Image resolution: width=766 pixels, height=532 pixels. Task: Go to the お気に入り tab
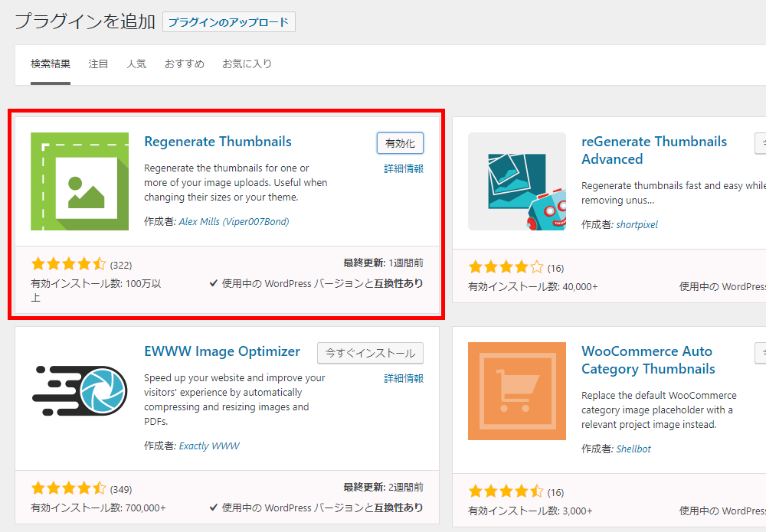(247, 64)
